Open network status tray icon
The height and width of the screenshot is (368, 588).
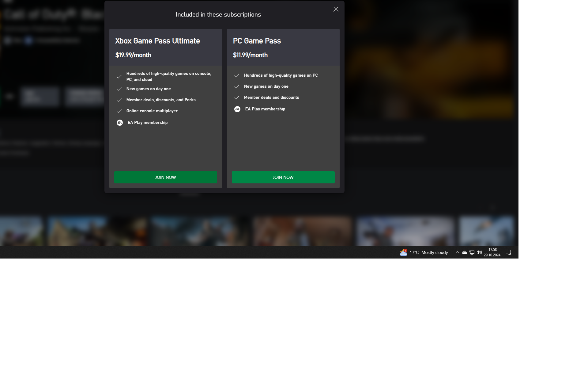[x=472, y=252]
